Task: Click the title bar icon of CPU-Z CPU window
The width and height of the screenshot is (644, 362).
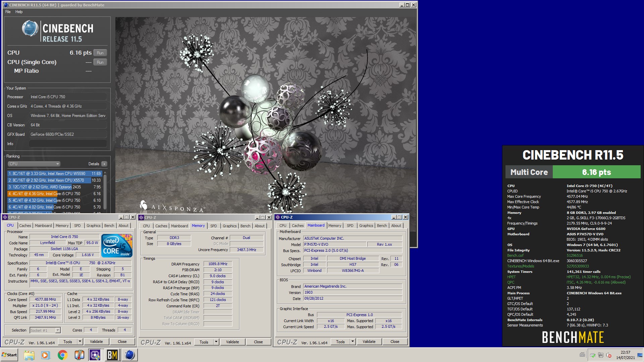Action: coord(5,217)
